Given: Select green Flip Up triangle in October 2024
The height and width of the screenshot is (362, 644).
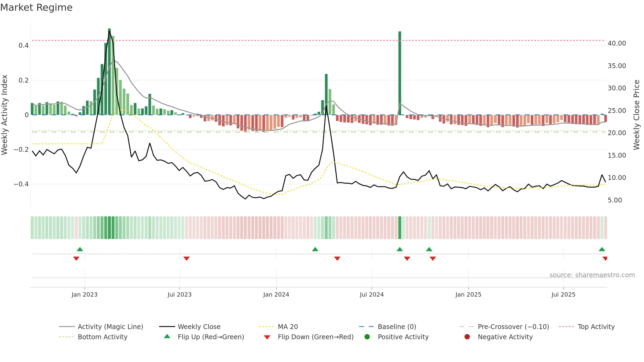Looking at the screenshot, I should point(429,249).
